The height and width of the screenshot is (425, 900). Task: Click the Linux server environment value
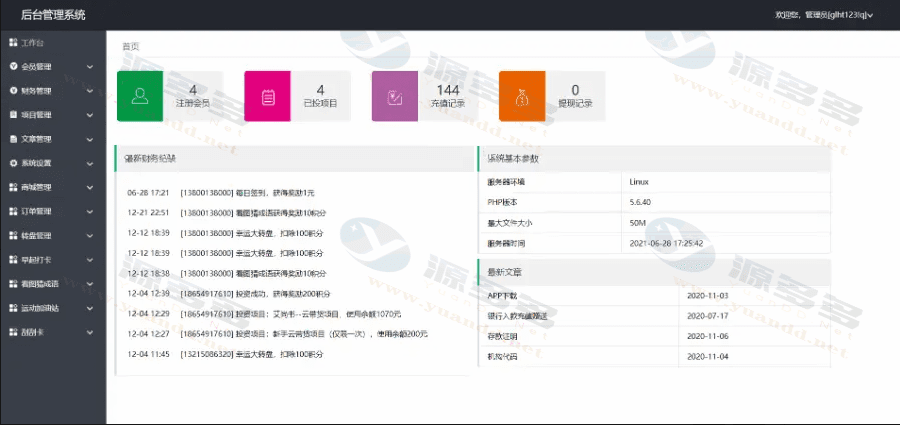point(639,182)
